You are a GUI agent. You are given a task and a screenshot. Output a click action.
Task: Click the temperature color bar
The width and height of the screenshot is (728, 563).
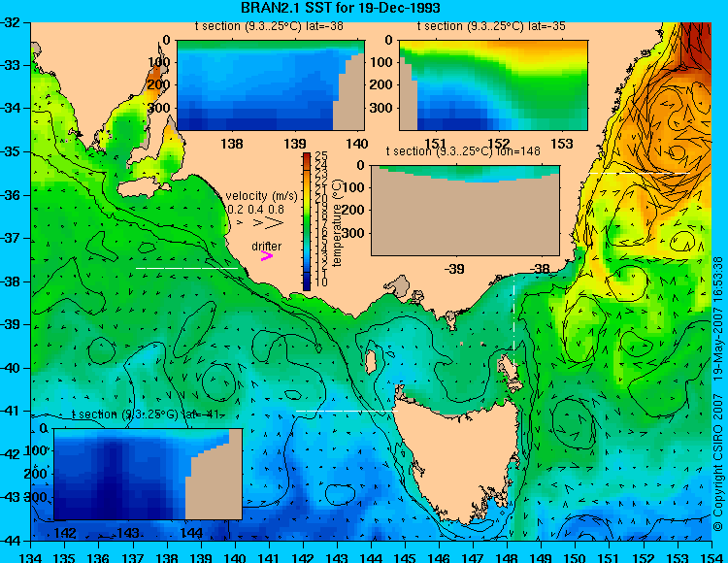click(307, 222)
